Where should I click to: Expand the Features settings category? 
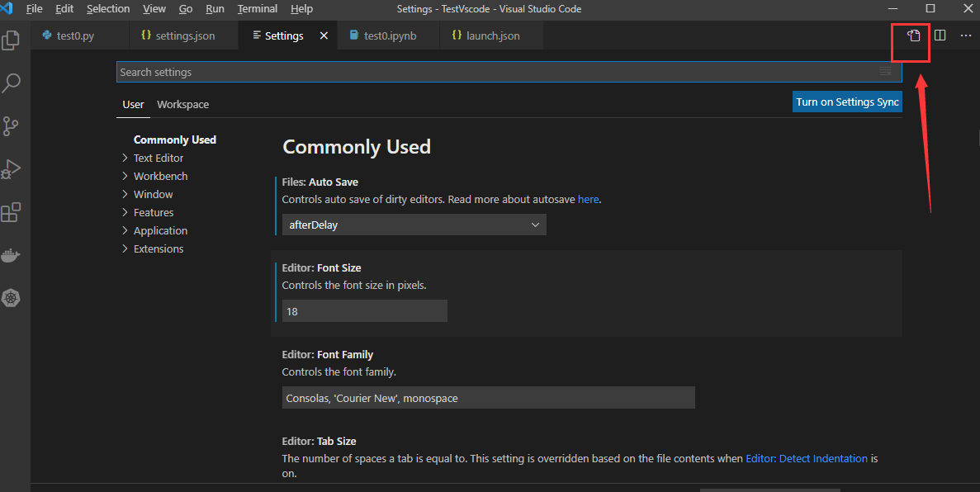click(x=154, y=212)
